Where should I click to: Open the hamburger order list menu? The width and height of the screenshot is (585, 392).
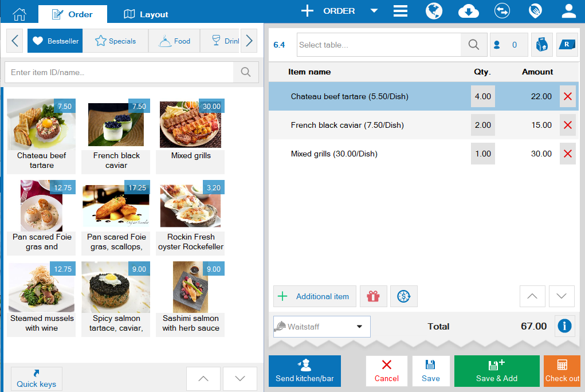coord(400,11)
